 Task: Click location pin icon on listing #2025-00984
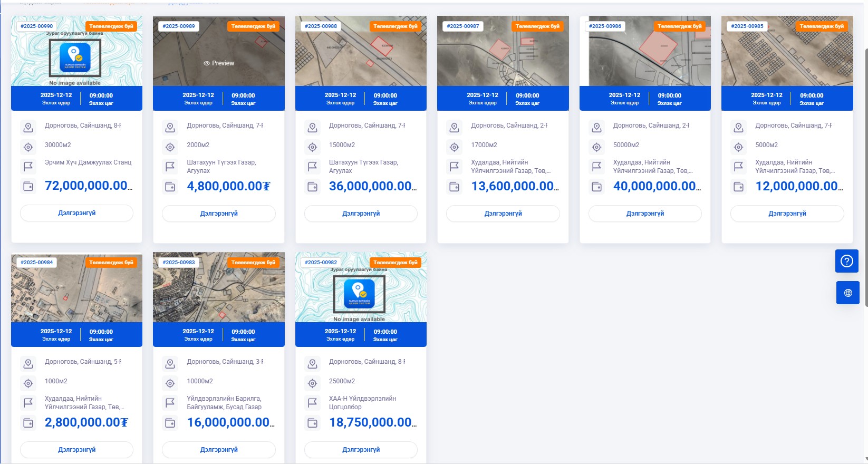[28, 364]
